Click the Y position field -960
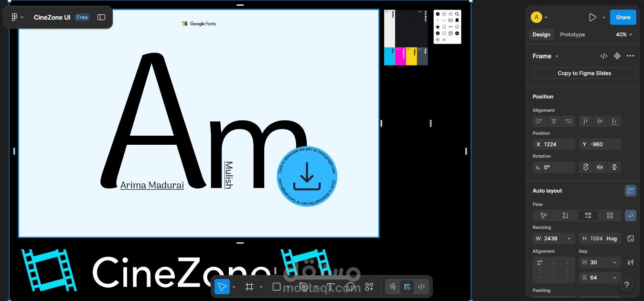Image resolution: width=644 pixels, height=301 pixels. (600, 144)
